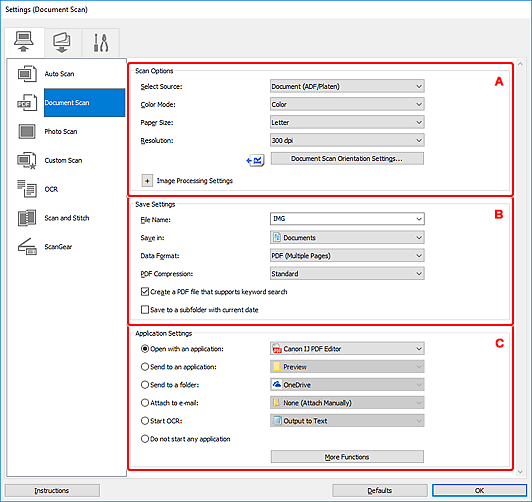Open the Open with an application dropdown
The width and height of the screenshot is (532, 502).
pos(347,349)
